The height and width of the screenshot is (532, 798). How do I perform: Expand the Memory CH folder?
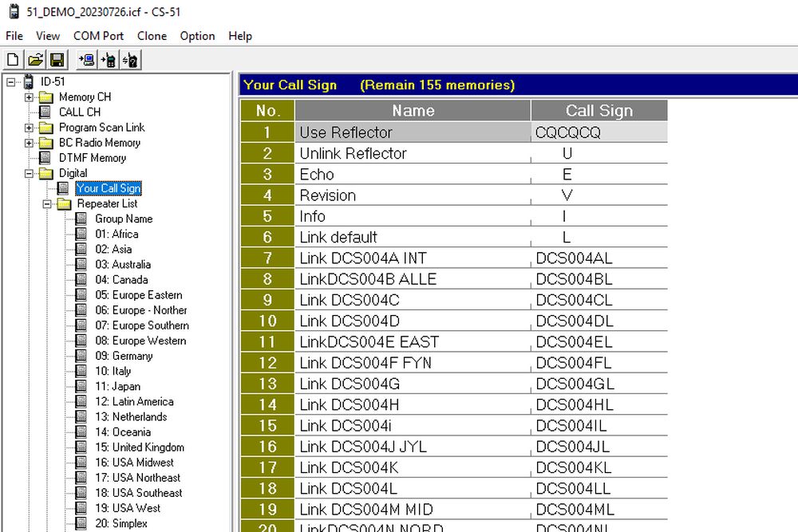29,97
